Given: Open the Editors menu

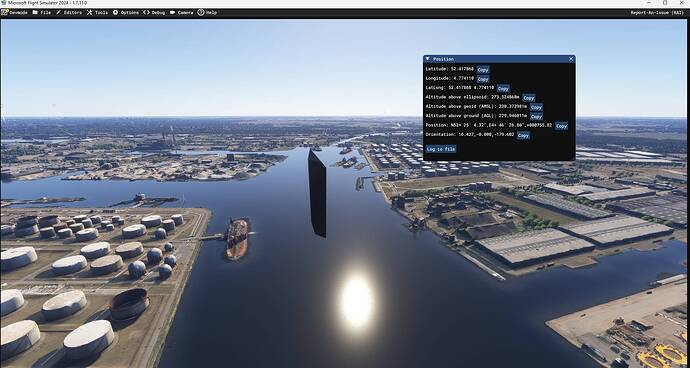Looking at the screenshot, I should click(x=69, y=12).
